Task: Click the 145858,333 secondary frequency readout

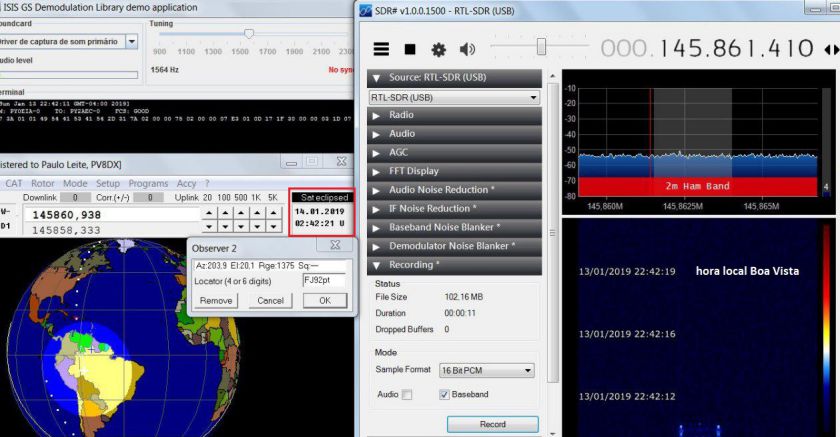Action: tap(66, 230)
